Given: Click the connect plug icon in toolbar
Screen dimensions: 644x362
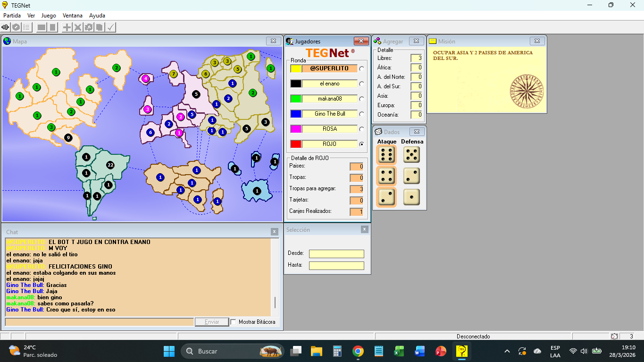Looking at the screenshot, I should point(6,27).
